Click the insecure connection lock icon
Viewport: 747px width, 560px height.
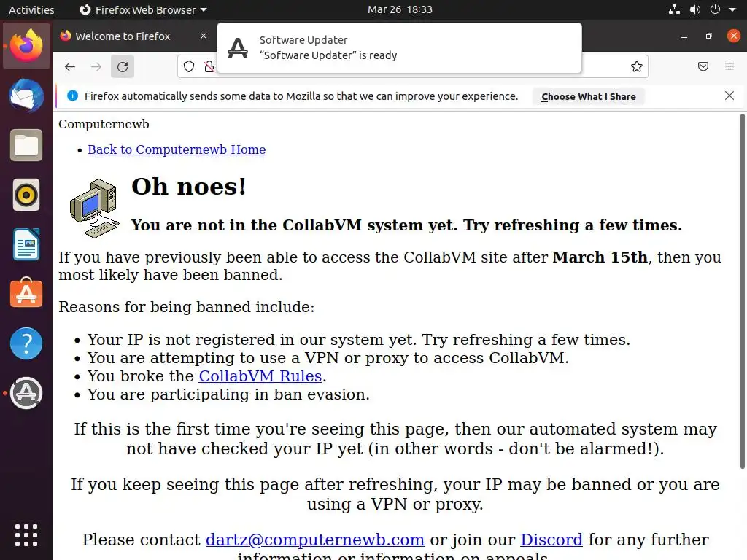coord(209,66)
